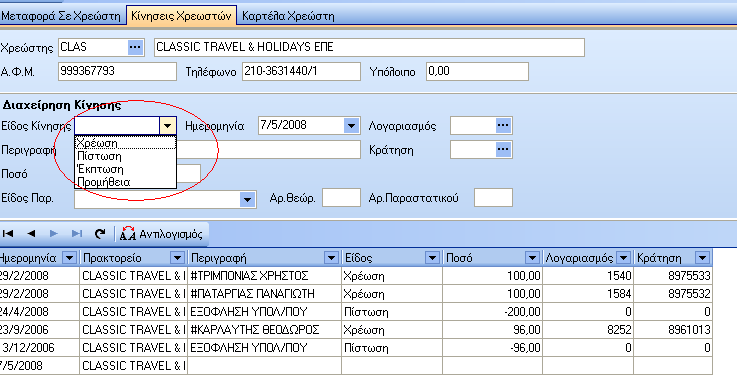This screenshot has width=737, height=386.
Task: Open filter arrow on Κράτηση column
Action: point(703,258)
